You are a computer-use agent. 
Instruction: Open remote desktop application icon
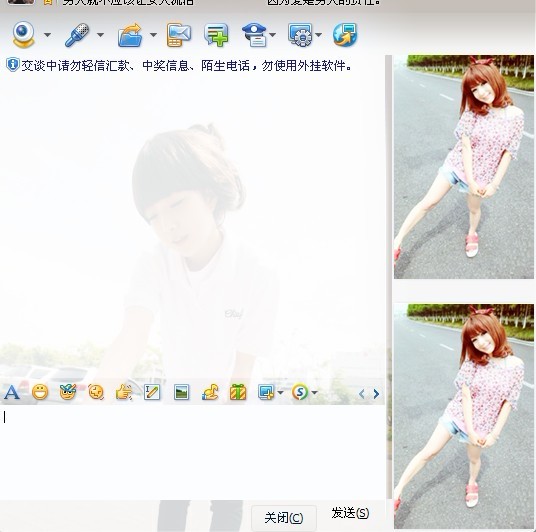300,35
